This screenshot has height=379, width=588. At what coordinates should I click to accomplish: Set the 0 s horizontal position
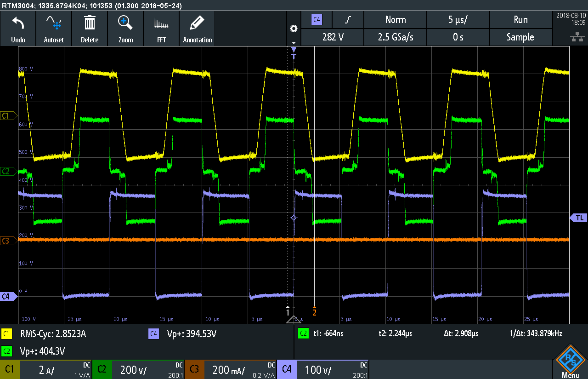[458, 37]
